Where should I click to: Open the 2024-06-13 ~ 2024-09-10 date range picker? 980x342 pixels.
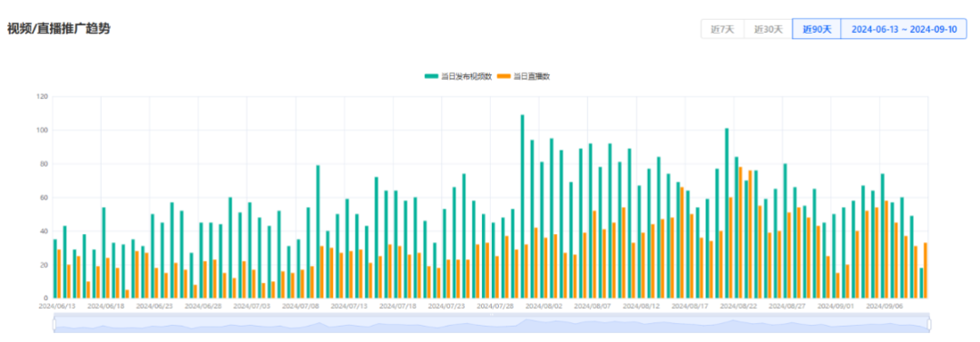tap(904, 29)
